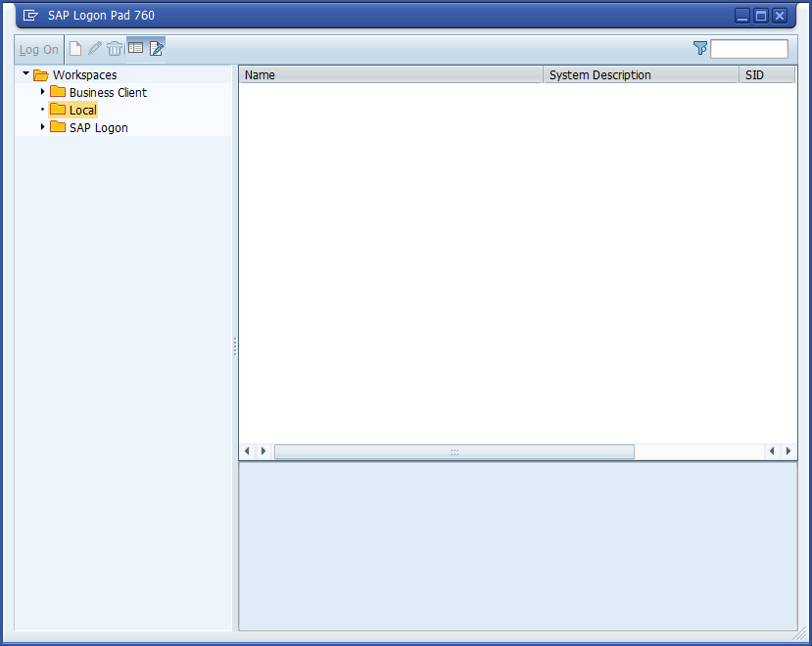Image resolution: width=812 pixels, height=646 pixels.
Task: Click the Workspaces open folder icon
Action: pos(40,75)
